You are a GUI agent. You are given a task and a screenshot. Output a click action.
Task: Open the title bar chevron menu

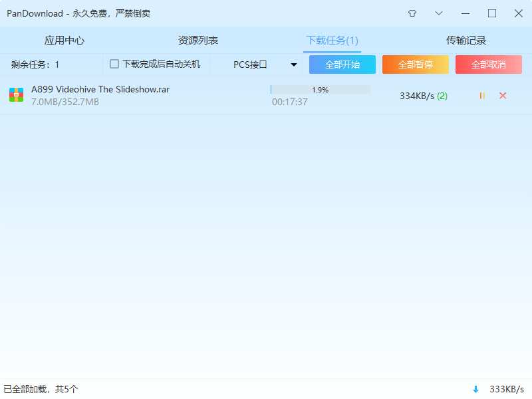439,13
